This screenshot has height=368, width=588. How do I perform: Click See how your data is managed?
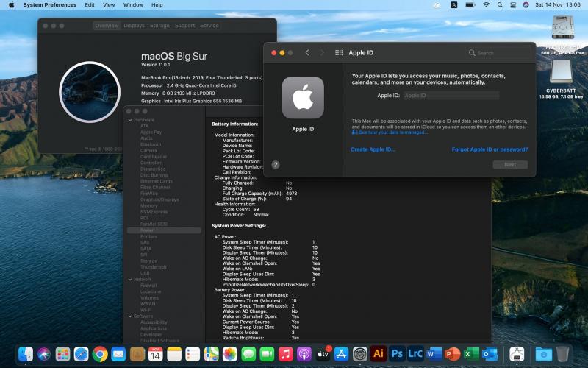tap(392, 132)
